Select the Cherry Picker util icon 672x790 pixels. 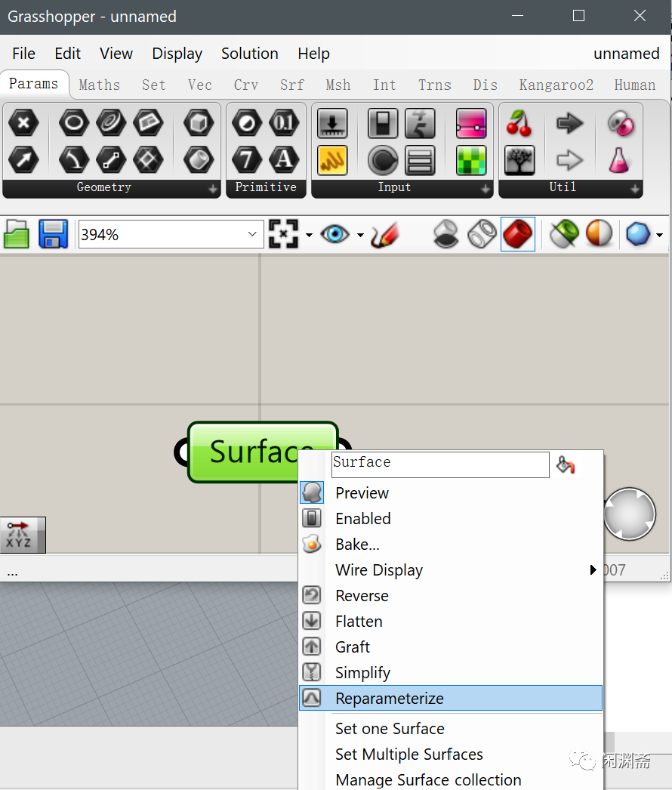tap(519, 123)
